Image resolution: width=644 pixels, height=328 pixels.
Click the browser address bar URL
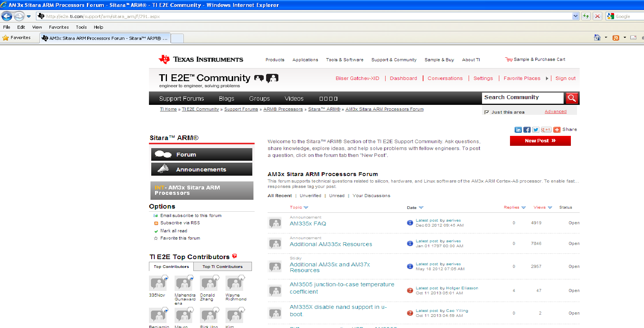click(x=304, y=16)
